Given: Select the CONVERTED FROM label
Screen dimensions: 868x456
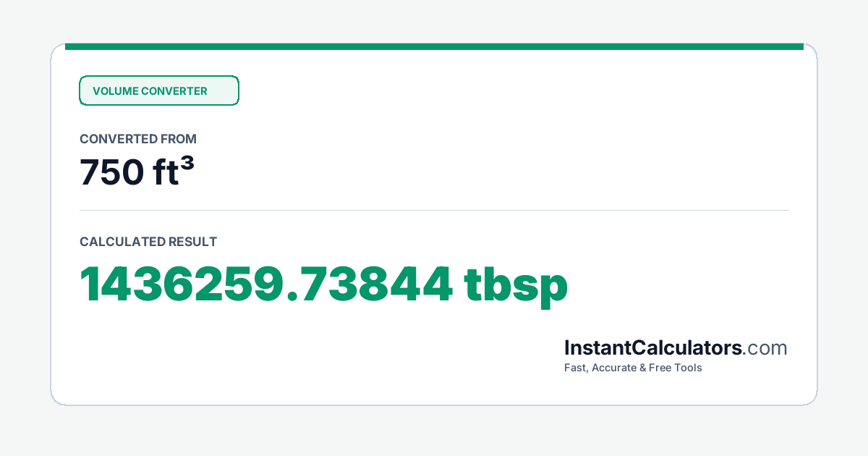Looking at the screenshot, I should (138, 139).
